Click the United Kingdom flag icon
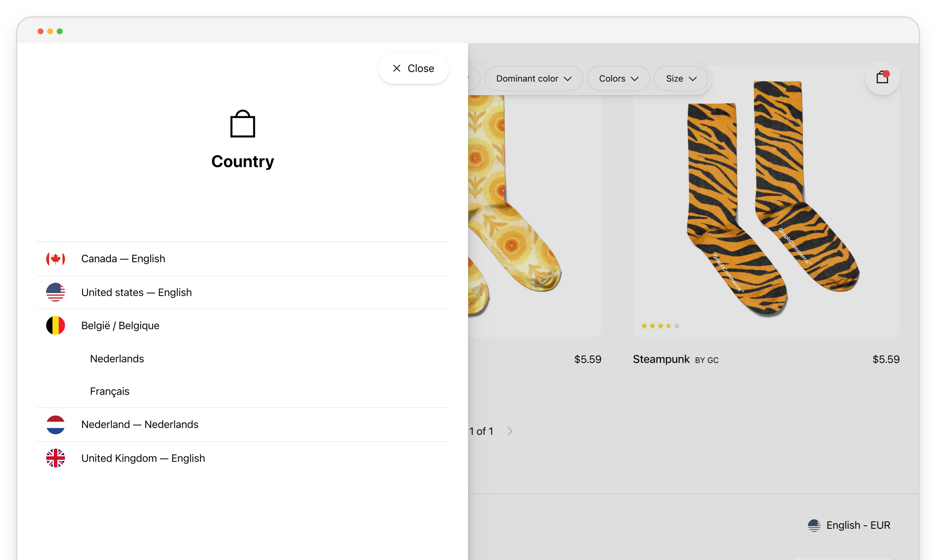 click(x=56, y=458)
